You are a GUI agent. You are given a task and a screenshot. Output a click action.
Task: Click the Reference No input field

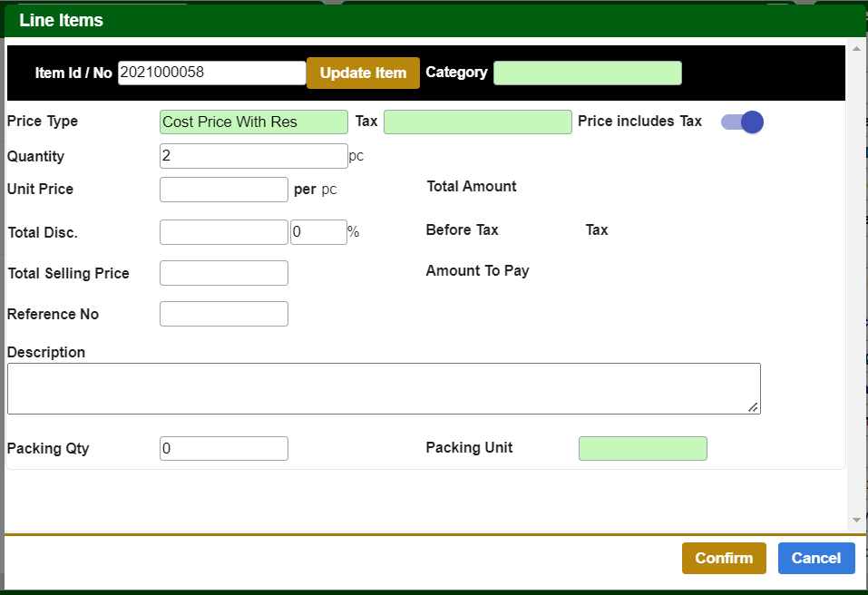point(223,314)
